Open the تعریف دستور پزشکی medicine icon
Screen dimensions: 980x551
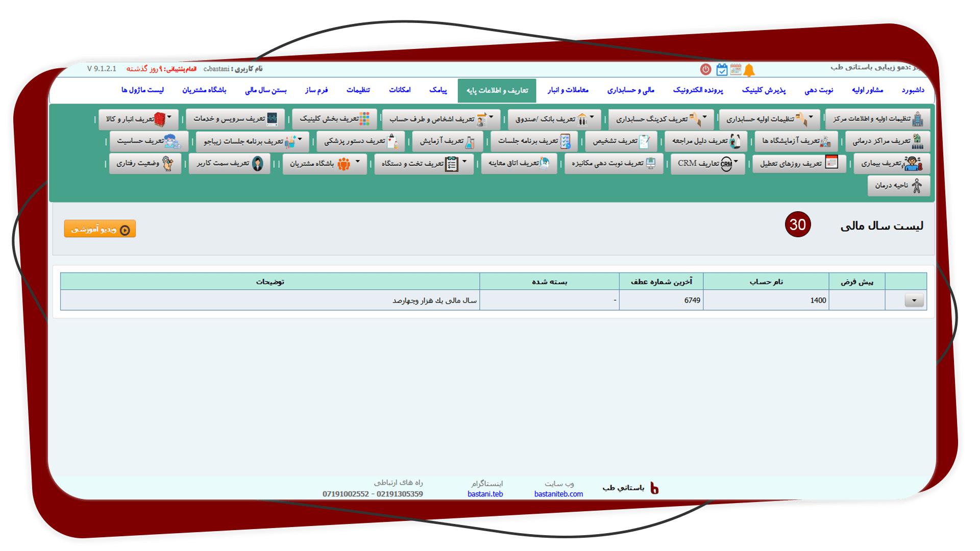392,141
